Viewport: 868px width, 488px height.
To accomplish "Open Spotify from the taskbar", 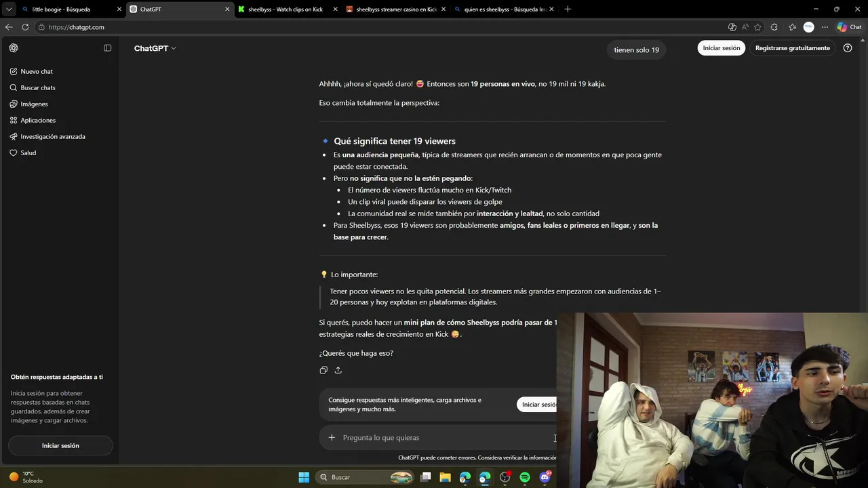I will (525, 477).
